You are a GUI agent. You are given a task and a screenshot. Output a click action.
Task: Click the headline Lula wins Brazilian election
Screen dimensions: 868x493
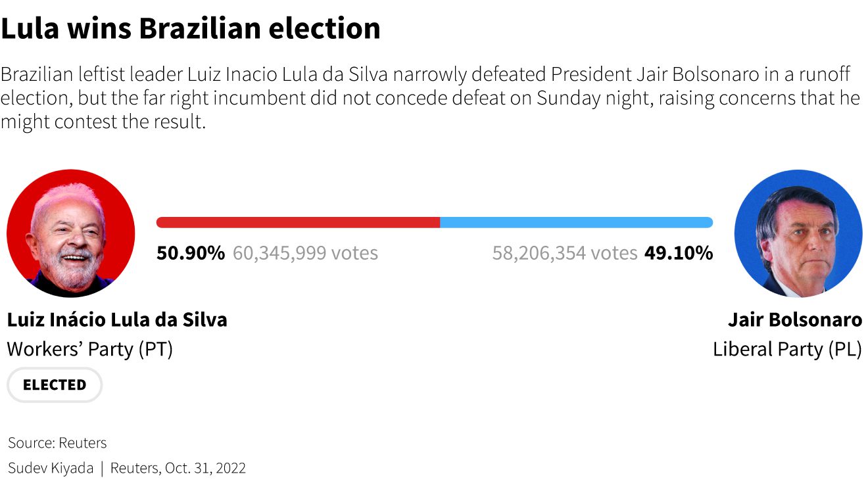(191, 28)
